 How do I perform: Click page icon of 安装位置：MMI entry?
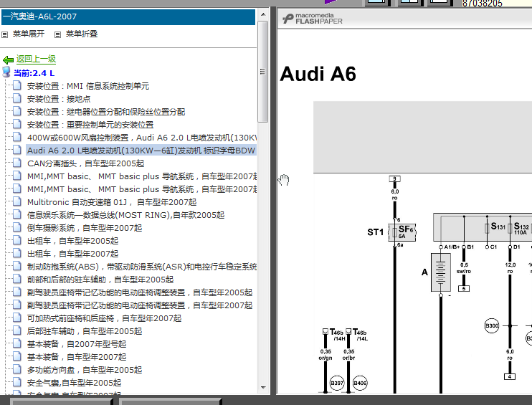click(17, 85)
